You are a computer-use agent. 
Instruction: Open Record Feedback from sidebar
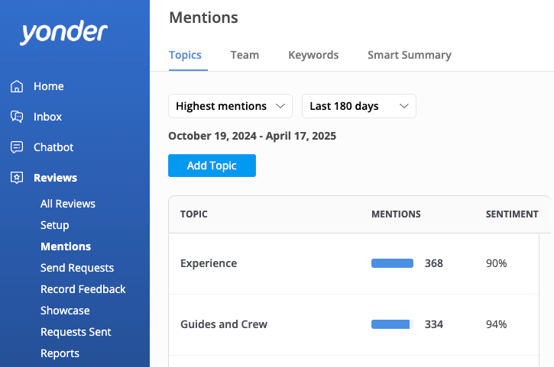point(83,289)
